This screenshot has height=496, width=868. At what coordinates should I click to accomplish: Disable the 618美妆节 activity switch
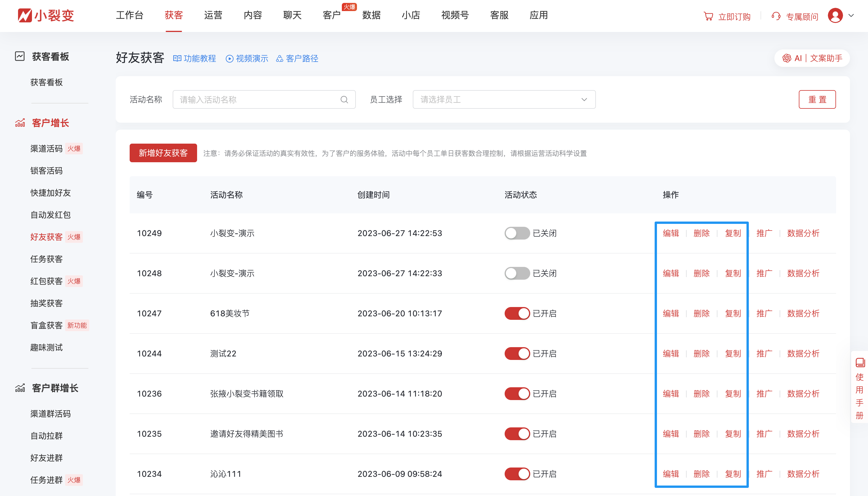[517, 313]
